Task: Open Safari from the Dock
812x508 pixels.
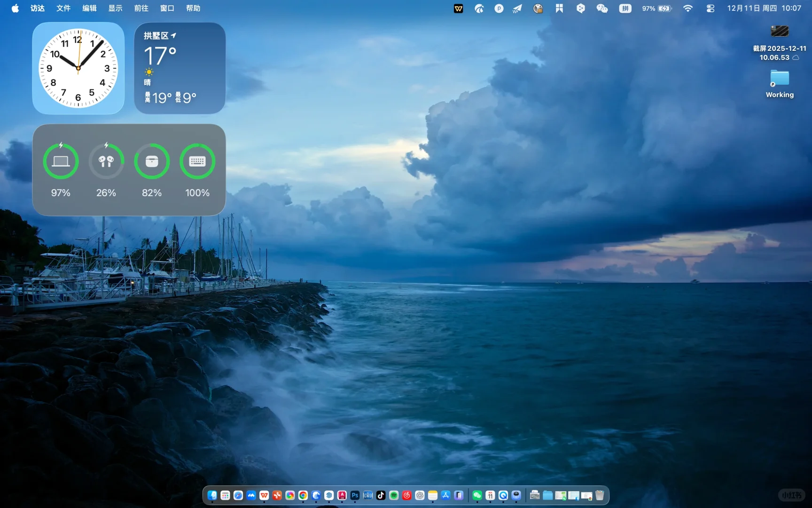Action: click(237, 495)
